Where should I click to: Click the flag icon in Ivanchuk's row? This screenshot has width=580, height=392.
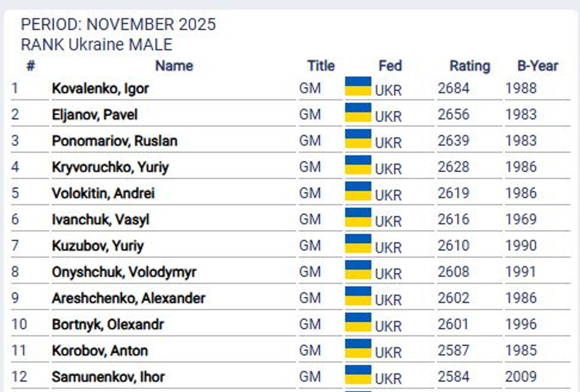pyautogui.click(x=358, y=217)
